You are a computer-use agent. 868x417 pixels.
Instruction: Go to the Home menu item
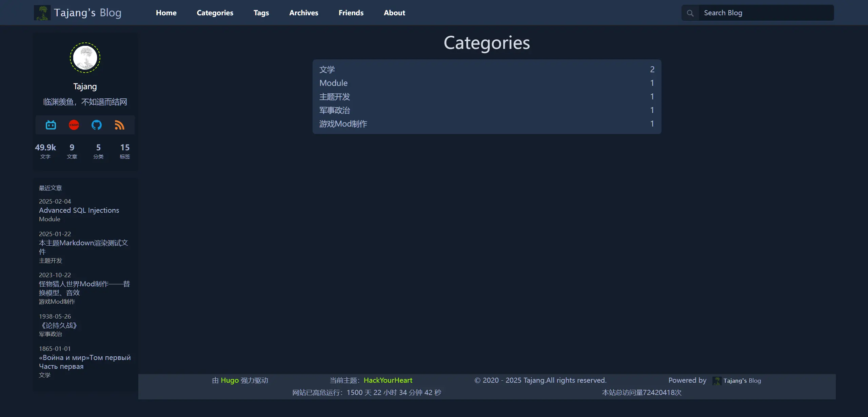pyautogui.click(x=166, y=13)
